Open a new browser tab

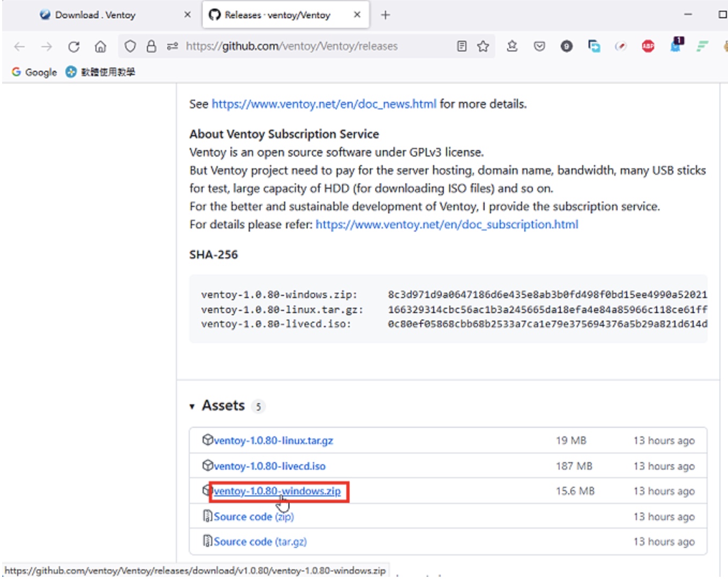tap(385, 15)
